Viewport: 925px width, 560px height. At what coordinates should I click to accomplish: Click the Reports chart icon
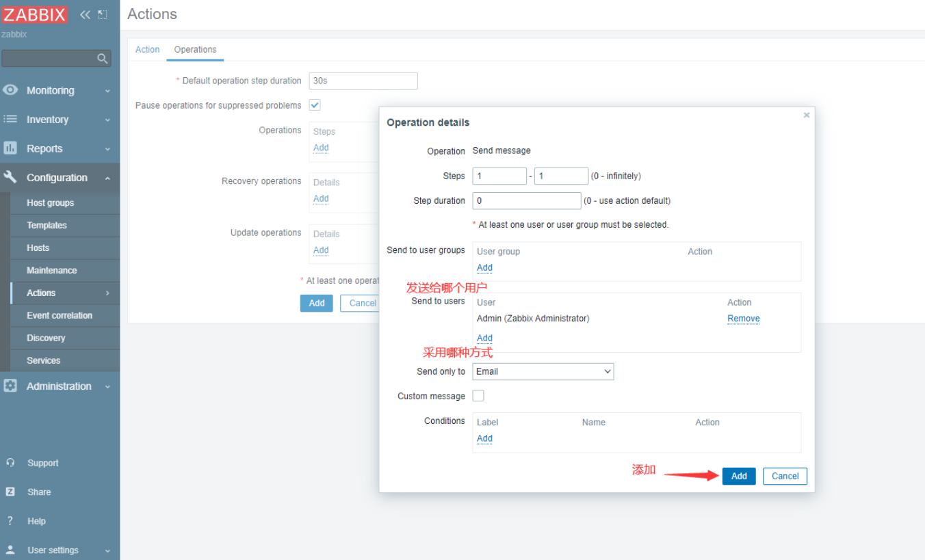pyautogui.click(x=10, y=148)
